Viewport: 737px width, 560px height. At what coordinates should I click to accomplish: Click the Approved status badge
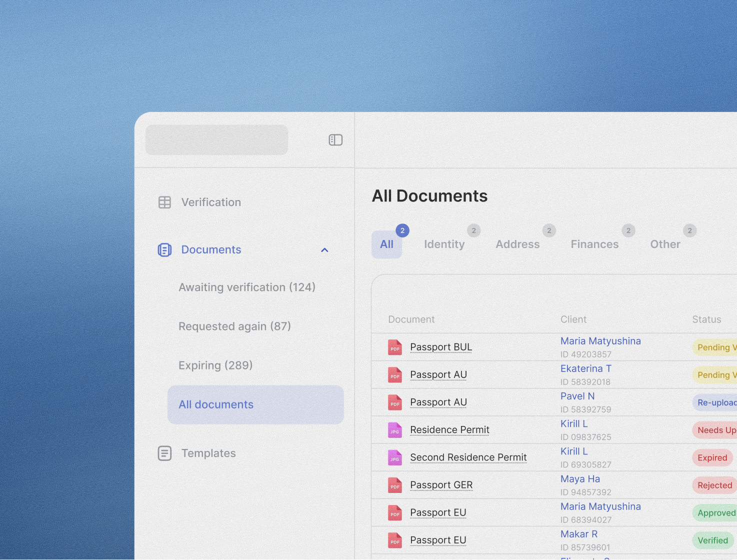point(714,512)
